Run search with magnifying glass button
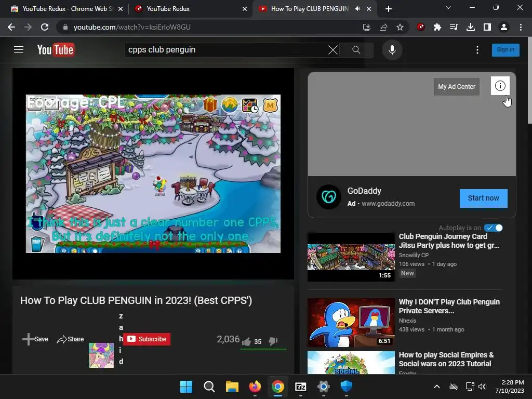 click(356, 50)
